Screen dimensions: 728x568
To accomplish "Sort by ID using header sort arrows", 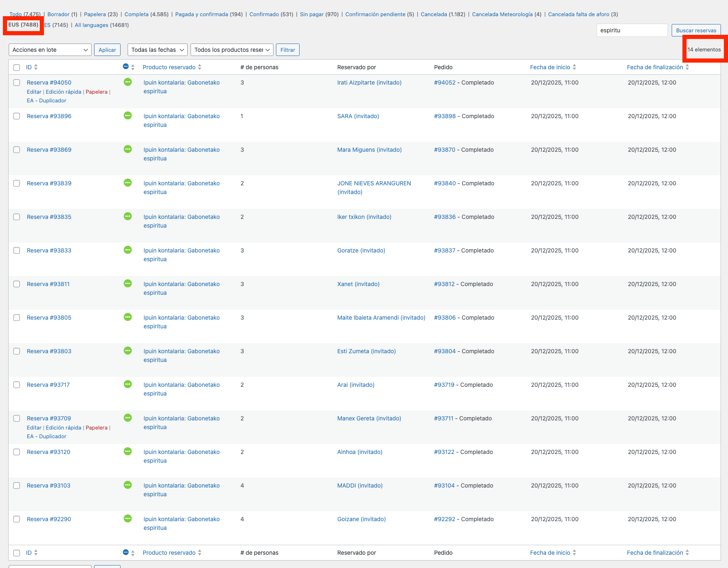I will pyautogui.click(x=36, y=67).
